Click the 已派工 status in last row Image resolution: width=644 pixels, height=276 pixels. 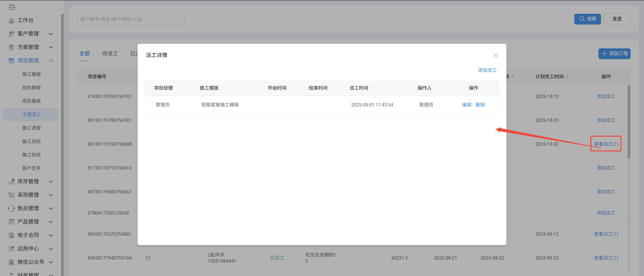pyautogui.click(x=277, y=258)
